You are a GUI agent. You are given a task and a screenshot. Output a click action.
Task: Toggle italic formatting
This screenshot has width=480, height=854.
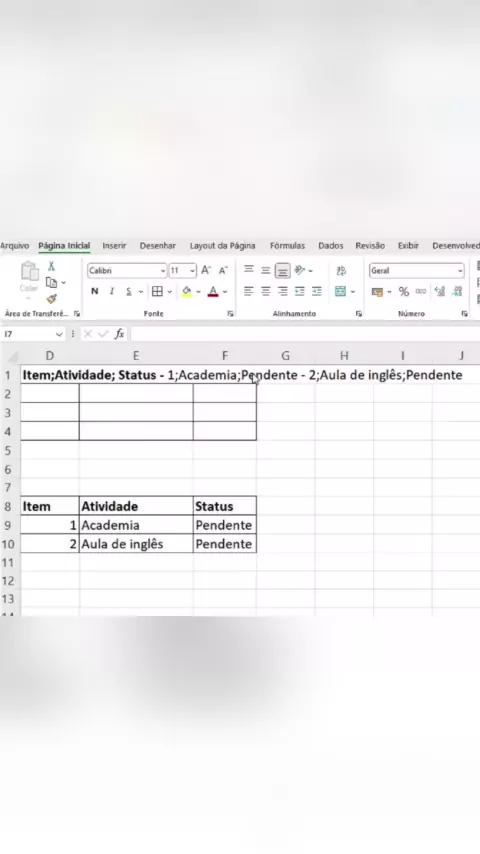112,291
